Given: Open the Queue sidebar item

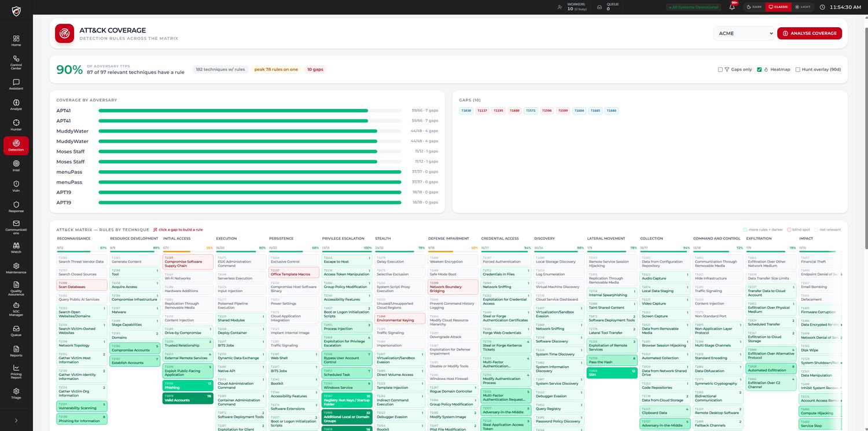Looking at the screenshot, I should pyautogui.click(x=16, y=330).
